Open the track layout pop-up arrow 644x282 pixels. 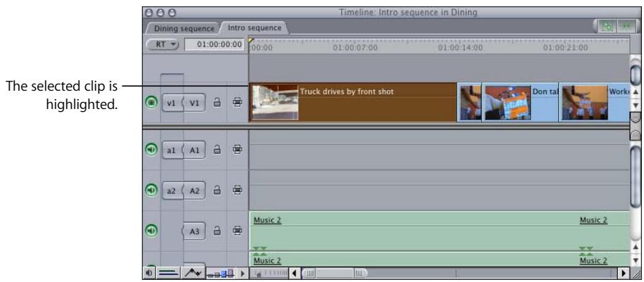(x=242, y=273)
